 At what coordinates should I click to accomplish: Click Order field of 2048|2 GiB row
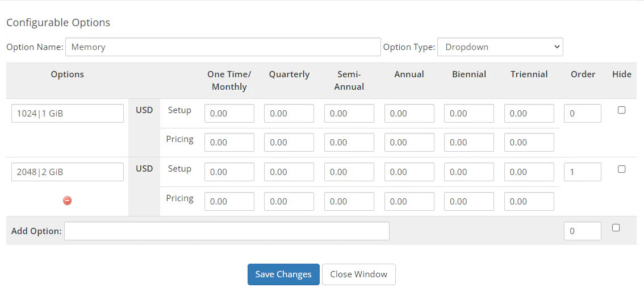point(583,172)
